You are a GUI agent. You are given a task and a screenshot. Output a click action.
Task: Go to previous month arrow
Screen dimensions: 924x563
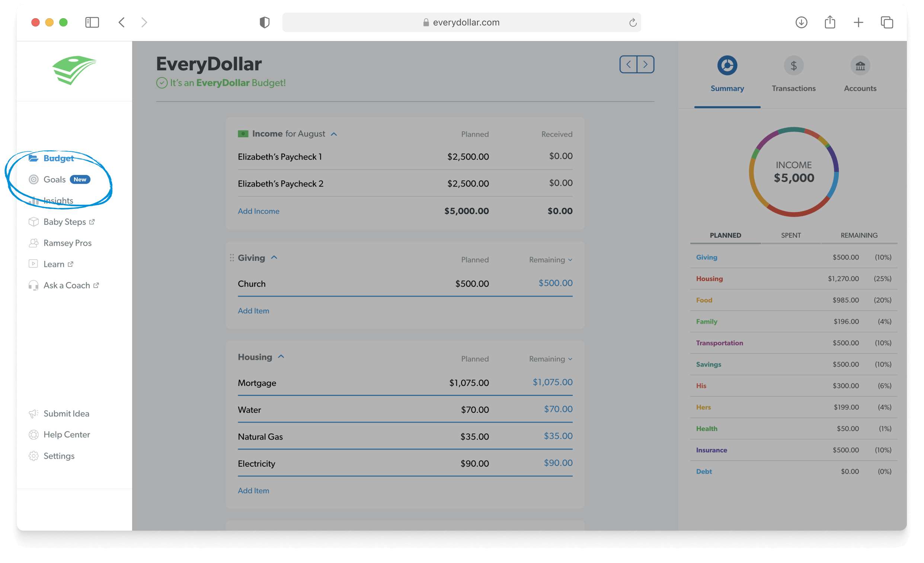629,64
